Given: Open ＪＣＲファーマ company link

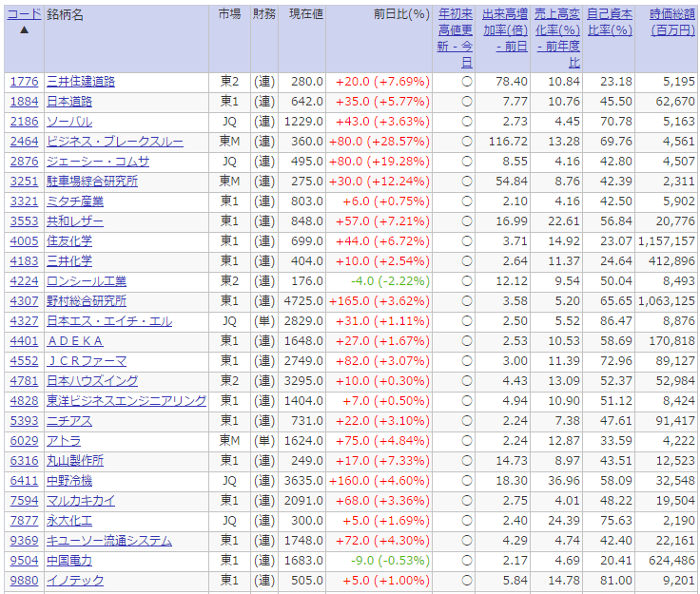Looking at the screenshot, I should 87,361.
